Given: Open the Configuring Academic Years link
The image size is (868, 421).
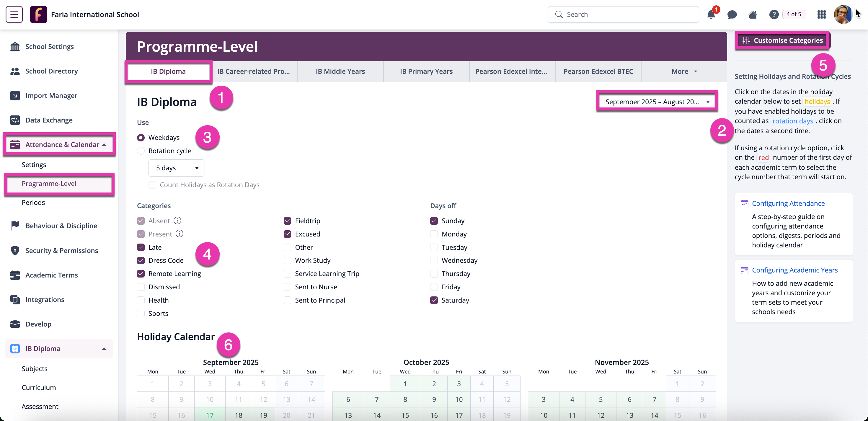Looking at the screenshot, I should [x=795, y=270].
